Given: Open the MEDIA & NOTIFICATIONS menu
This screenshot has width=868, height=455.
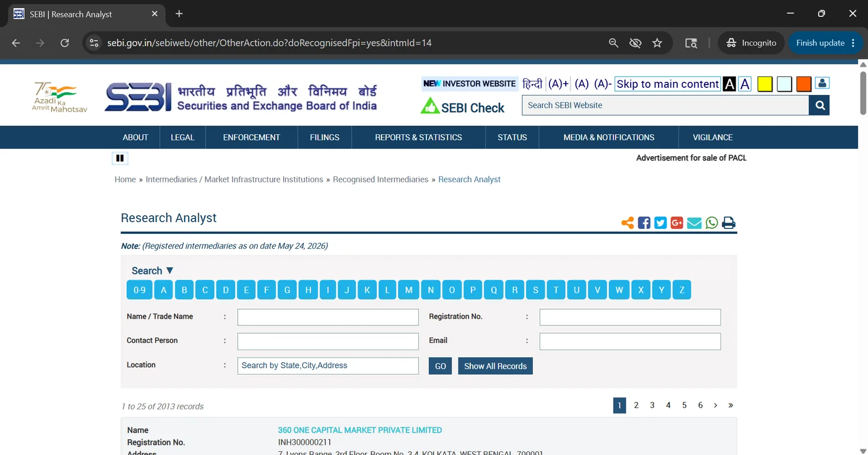Looking at the screenshot, I should (x=609, y=138).
